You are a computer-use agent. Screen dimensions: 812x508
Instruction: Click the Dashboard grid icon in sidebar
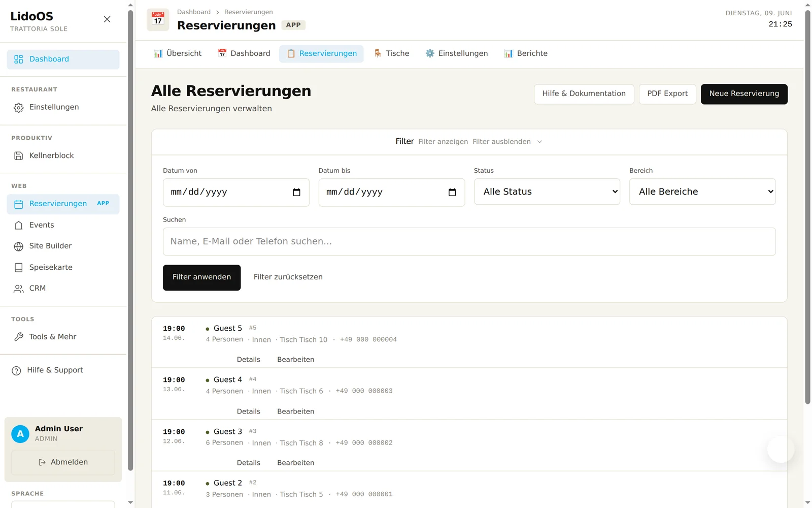coord(19,59)
